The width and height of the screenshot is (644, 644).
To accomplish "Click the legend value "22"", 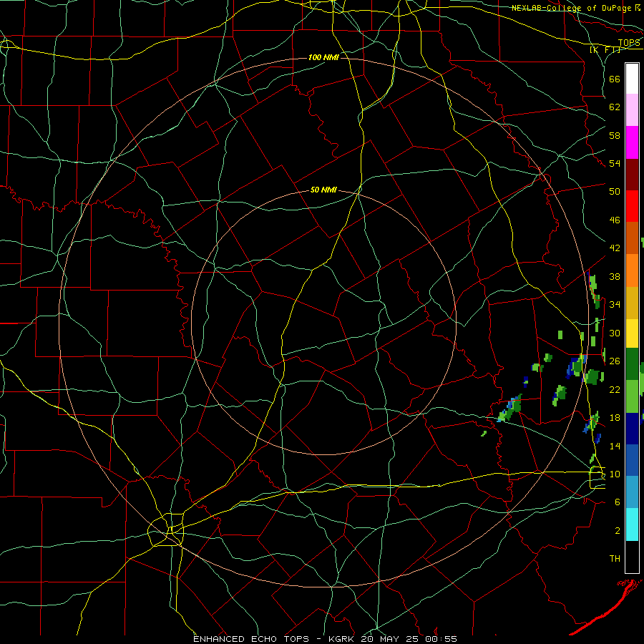I will pos(615,389).
